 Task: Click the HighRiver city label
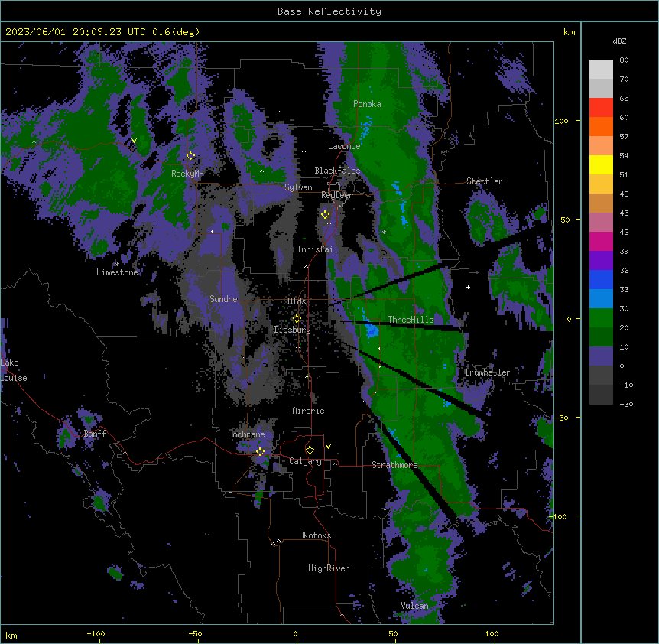point(329,568)
